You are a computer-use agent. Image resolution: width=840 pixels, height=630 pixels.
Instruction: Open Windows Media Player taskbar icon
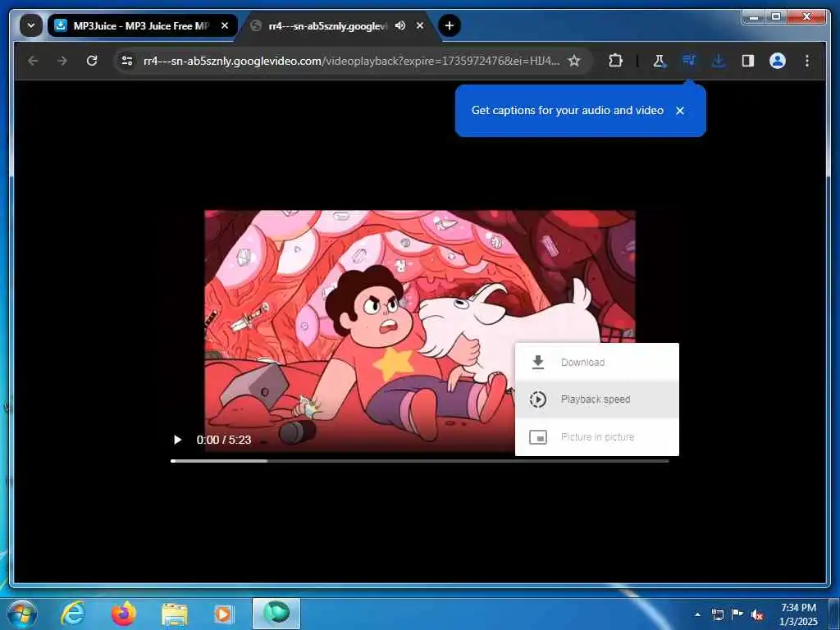[223, 614]
